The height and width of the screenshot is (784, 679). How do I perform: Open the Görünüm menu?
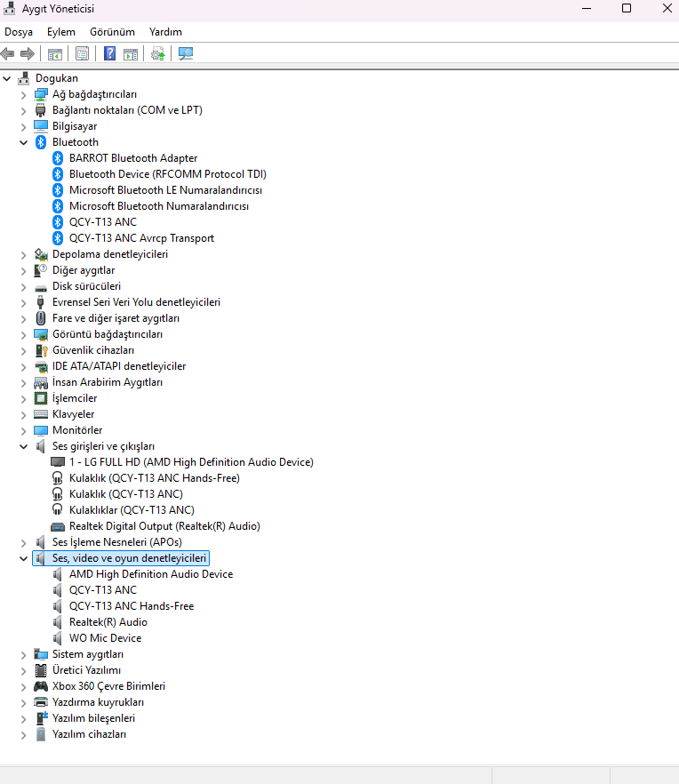(112, 32)
